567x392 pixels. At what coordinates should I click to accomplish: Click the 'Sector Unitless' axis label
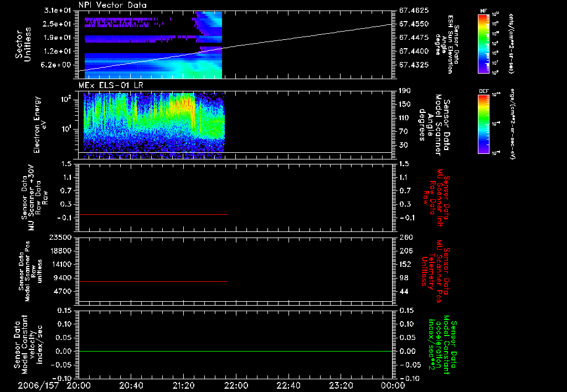23,44
